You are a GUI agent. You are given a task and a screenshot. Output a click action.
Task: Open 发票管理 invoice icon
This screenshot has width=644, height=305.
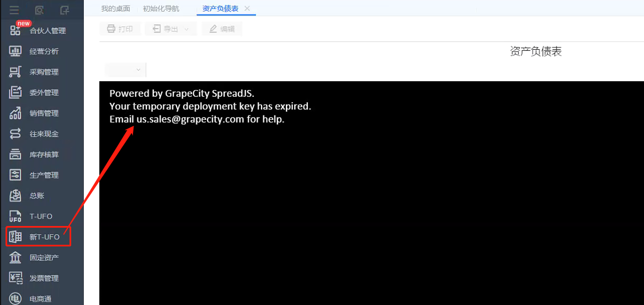(x=15, y=278)
